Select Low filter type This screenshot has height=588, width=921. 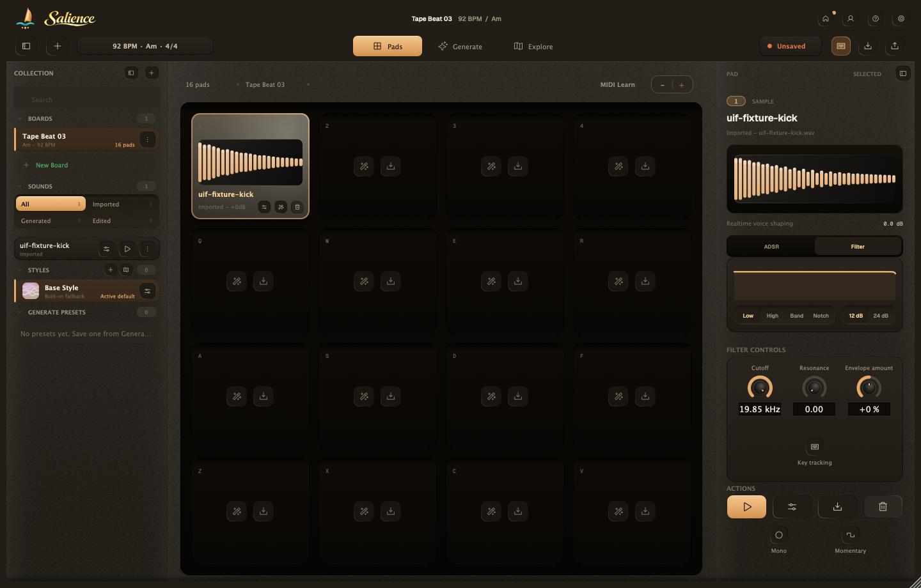pos(748,316)
